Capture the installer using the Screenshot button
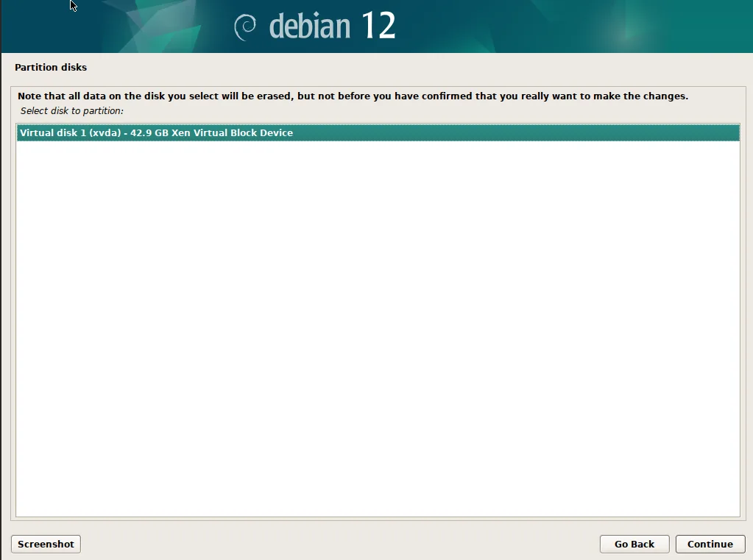 46,544
